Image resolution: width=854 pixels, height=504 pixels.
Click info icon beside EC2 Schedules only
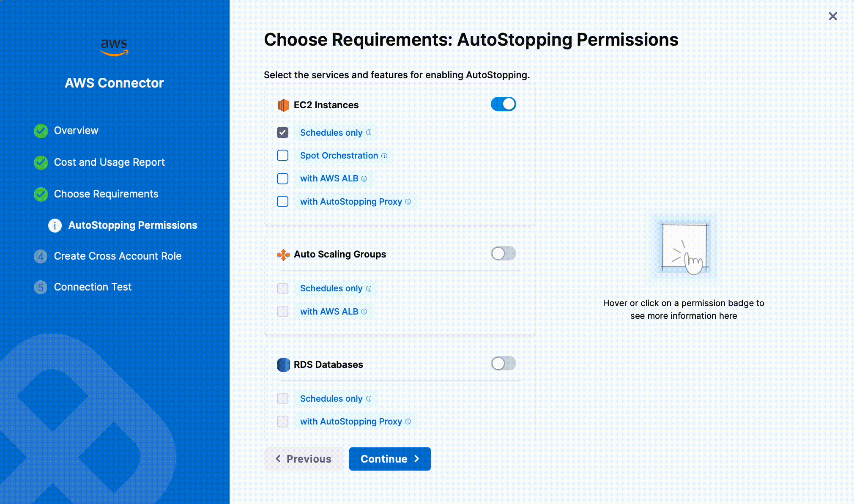pos(369,132)
